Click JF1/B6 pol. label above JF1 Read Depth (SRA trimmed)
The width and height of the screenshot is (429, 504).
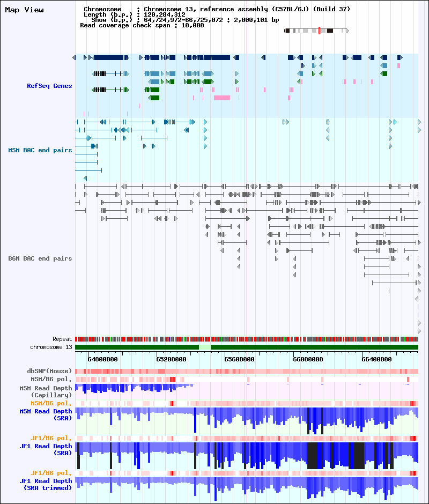click(x=51, y=473)
